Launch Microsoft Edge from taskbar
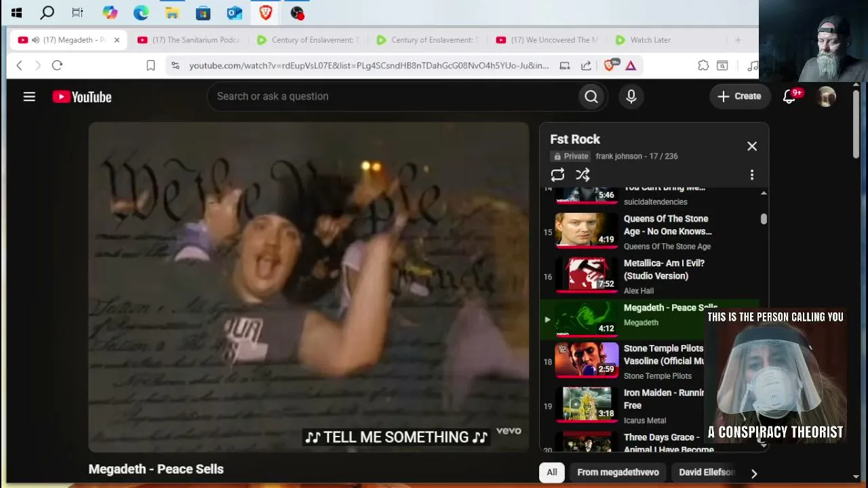868x488 pixels. [x=141, y=12]
